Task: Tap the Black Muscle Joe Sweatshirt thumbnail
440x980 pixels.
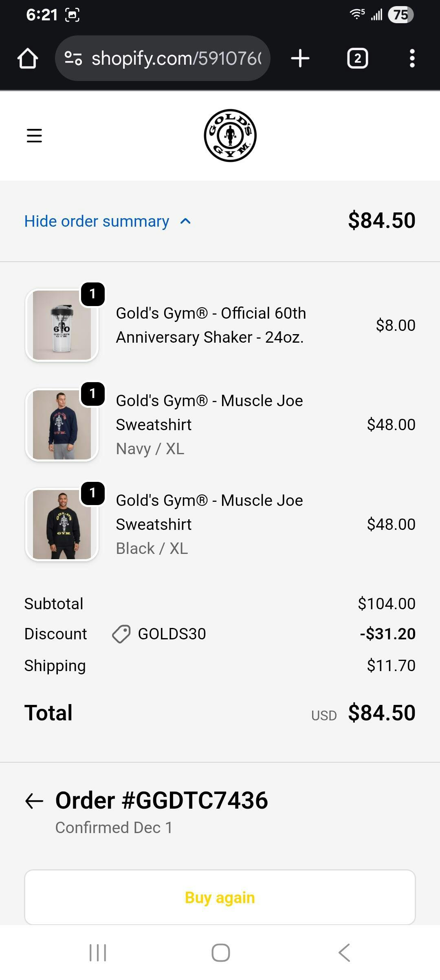Action: pyautogui.click(x=62, y=525)
